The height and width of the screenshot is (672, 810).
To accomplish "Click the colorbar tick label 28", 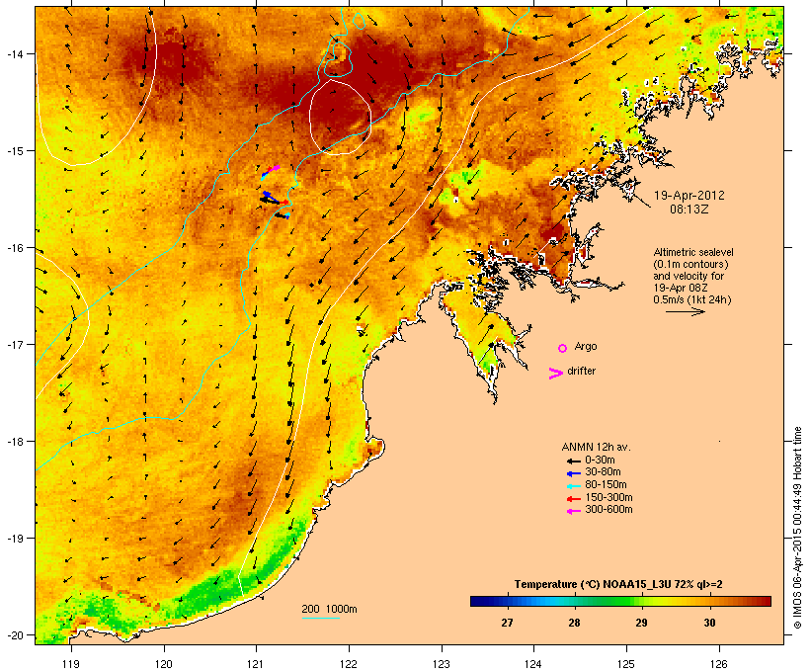I will 575,623.
